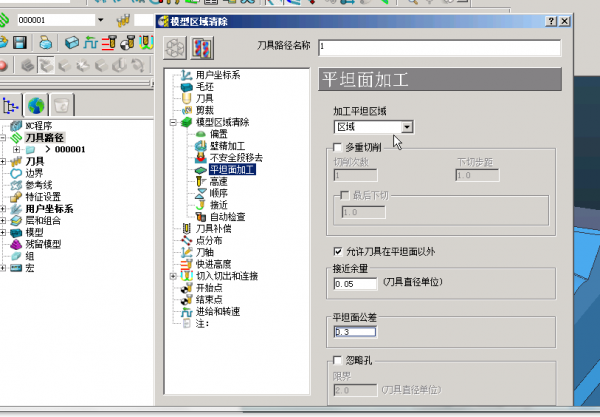Viewport: 600px width, 417px height.
Task: Expand the 模型 node in explorer tree
Action: pyautogui.click(x=2, y=233)
